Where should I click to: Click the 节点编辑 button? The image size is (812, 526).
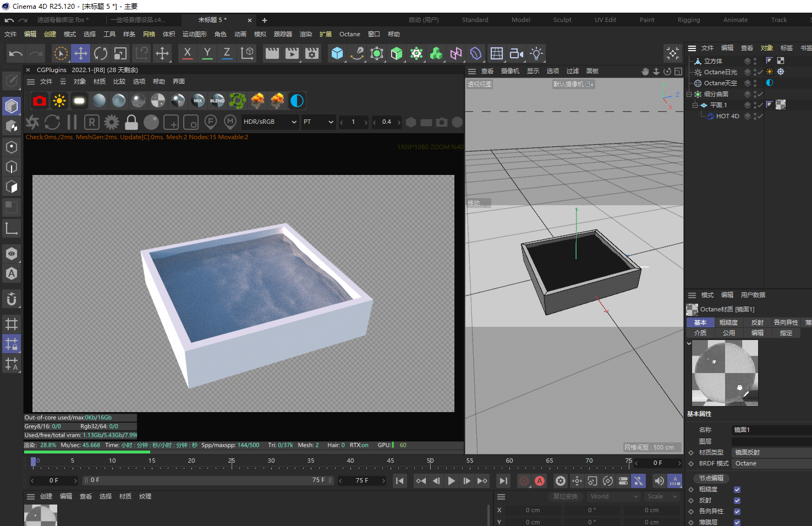(711, 478)
